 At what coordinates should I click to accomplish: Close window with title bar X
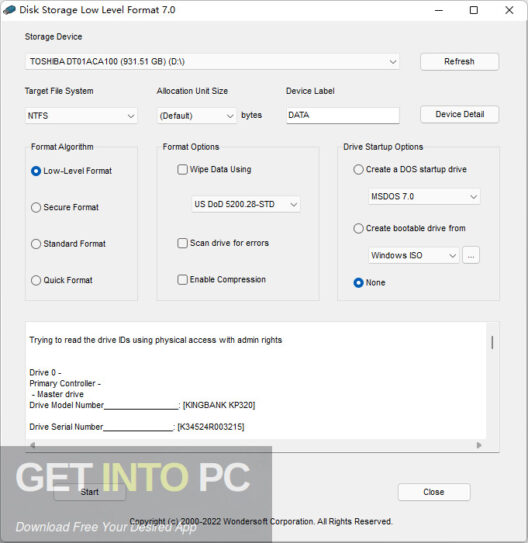(509, 10)
